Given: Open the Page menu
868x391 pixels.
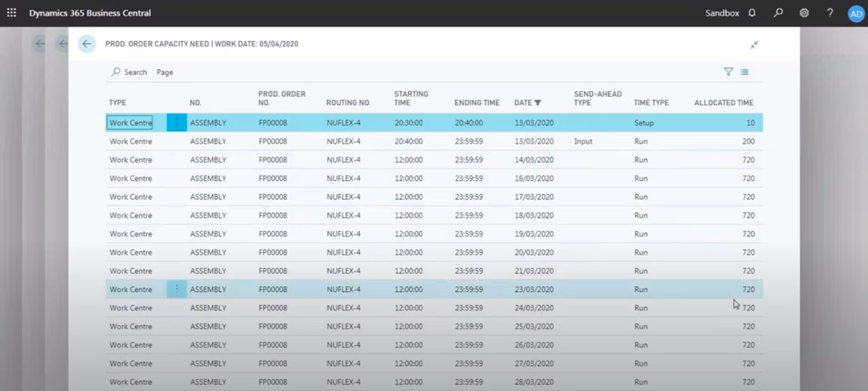Looking at the screenshot, I should tap(165, 72).
